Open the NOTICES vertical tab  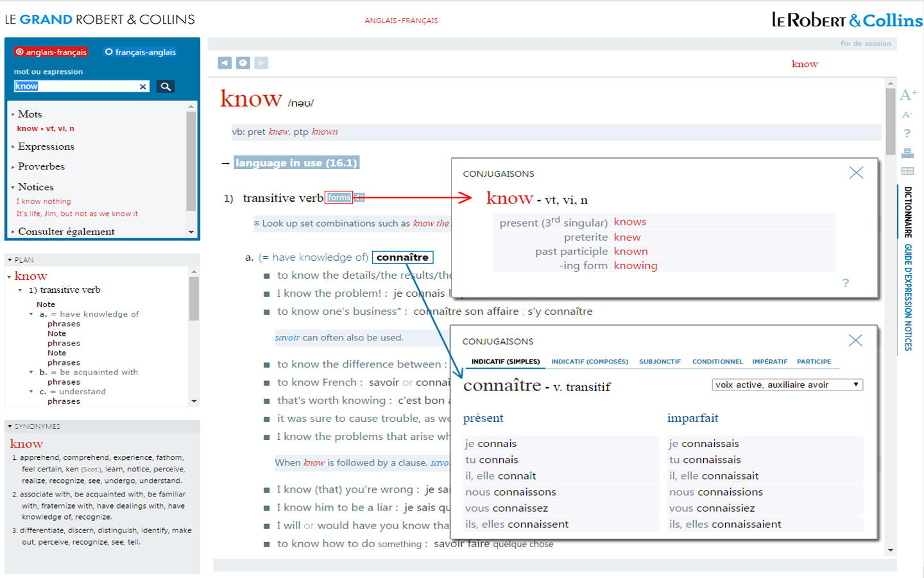[908, 335]
